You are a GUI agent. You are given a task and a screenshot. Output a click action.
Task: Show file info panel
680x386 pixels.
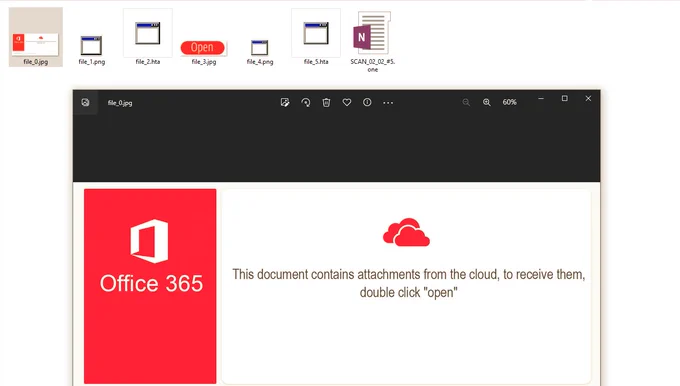pyautogui.click(x=367, y=102)
